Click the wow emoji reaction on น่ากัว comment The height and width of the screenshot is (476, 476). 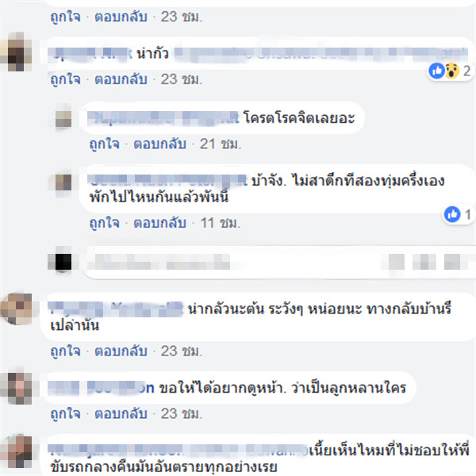(451, 71)
